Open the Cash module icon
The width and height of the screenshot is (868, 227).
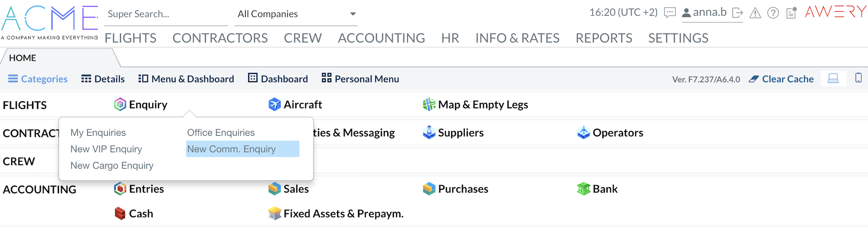[120, 213]
